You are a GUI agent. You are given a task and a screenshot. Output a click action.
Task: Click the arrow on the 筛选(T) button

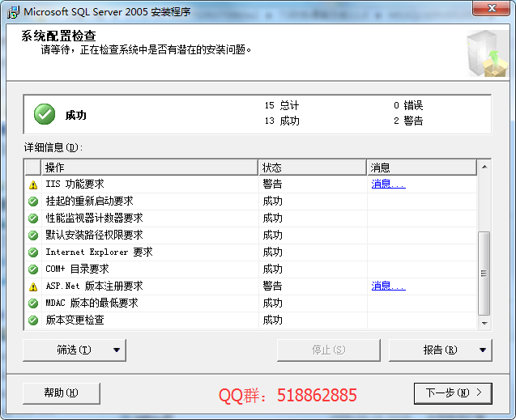tap(117, 350)
